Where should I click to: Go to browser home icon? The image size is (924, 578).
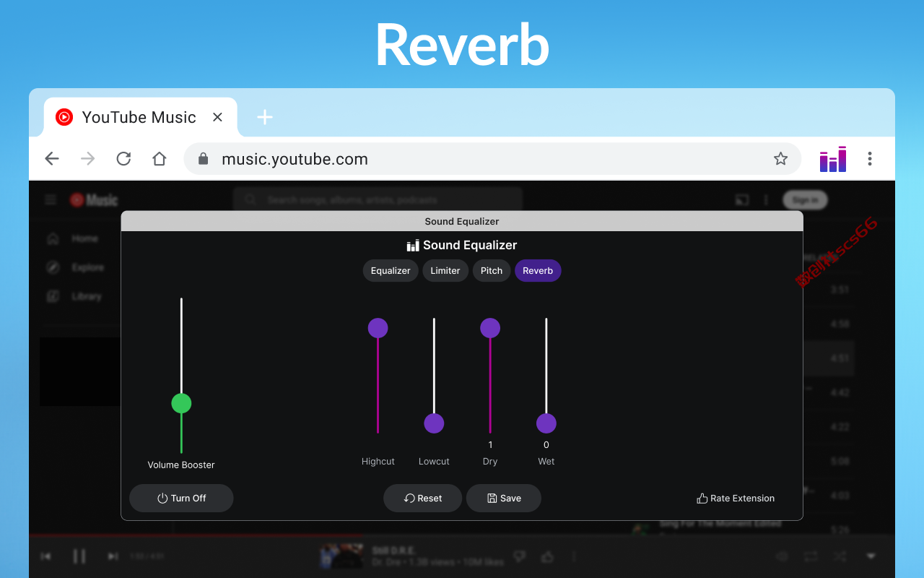tap(160, 159)
